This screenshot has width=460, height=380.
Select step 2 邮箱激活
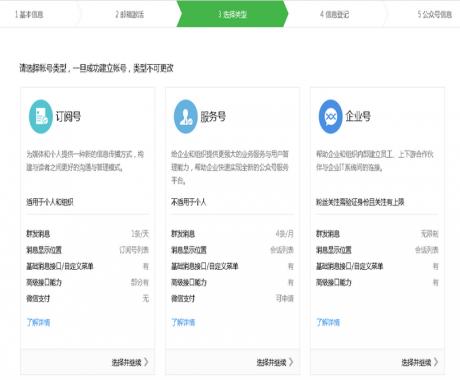pos(130,15)
